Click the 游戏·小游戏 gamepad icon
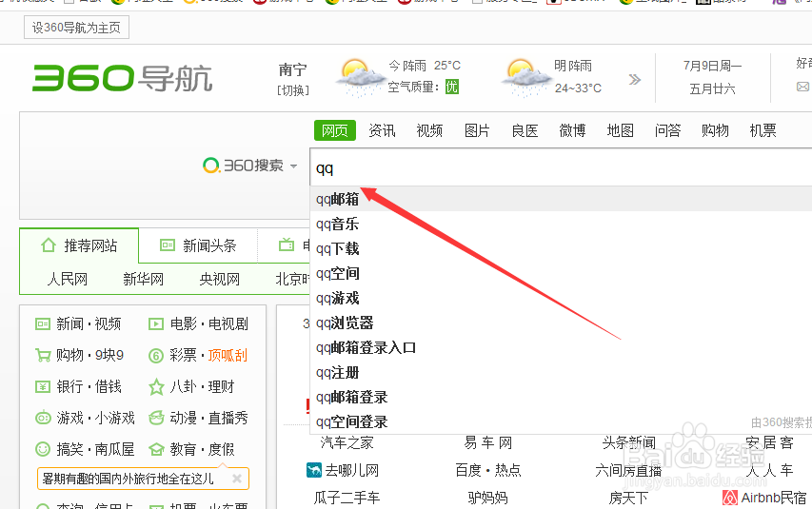812x509 pixels. click(43, 418)
